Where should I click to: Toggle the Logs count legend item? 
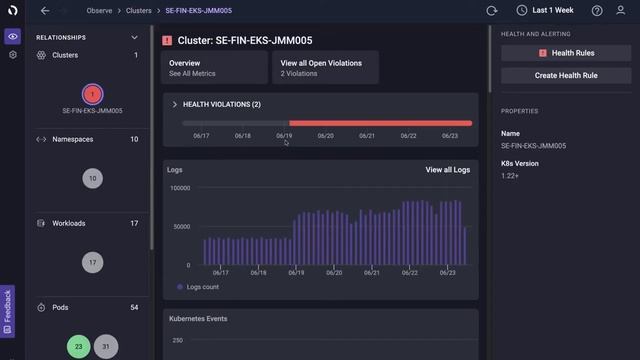[198, 287]
